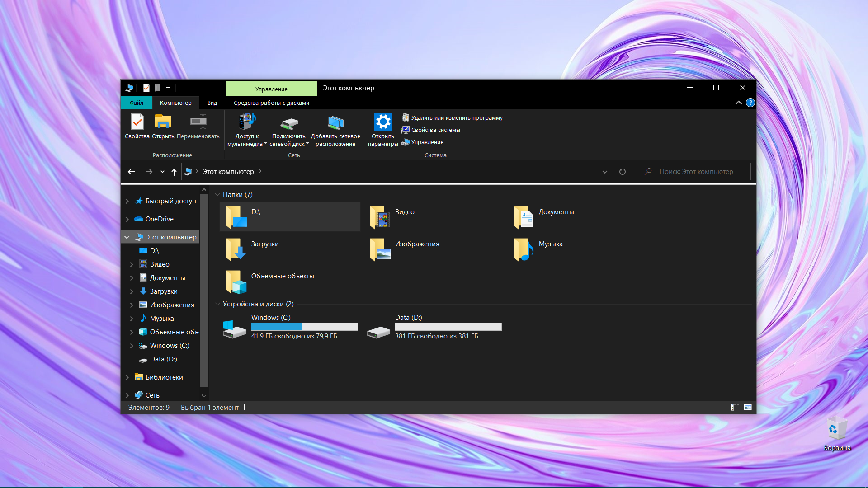Switch to large icons view in status bar

[x=748, y=407]
